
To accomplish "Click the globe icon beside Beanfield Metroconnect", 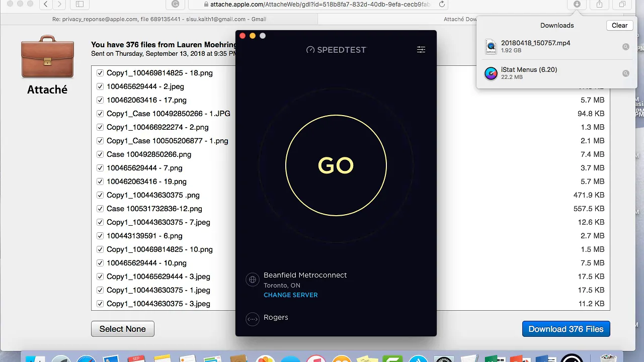I will 253,280.
